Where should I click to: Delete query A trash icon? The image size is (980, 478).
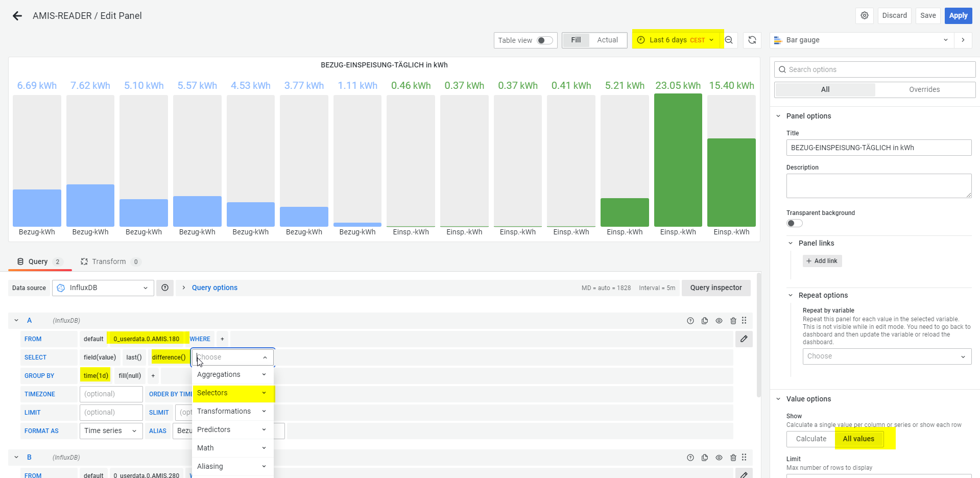[x=733, y=321]
